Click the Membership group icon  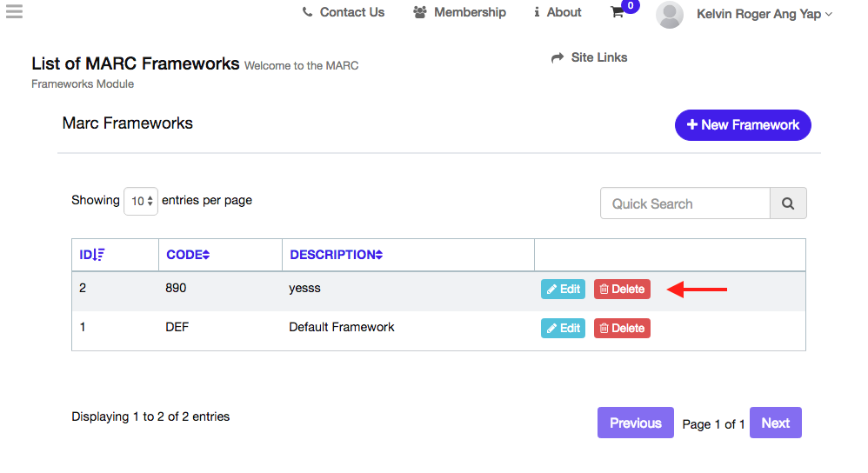[420, 12]
